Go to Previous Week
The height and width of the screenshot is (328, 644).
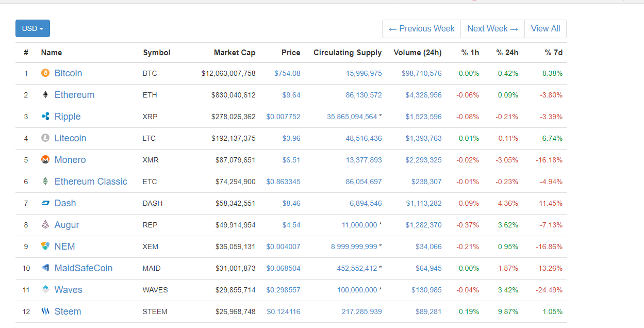tap(421, 29)
